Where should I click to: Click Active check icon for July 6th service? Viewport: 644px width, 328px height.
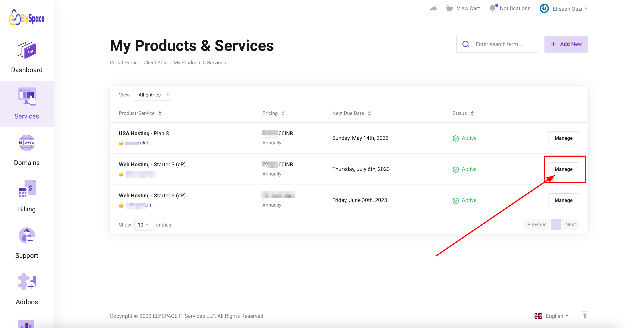point(455,170)
